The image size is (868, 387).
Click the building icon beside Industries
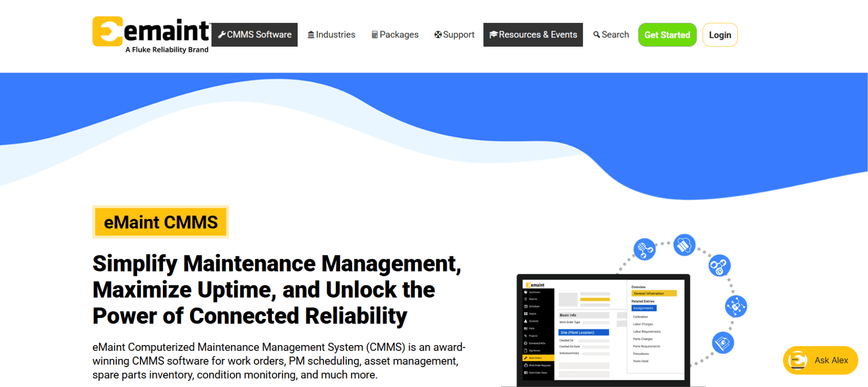tap(311, 35)
